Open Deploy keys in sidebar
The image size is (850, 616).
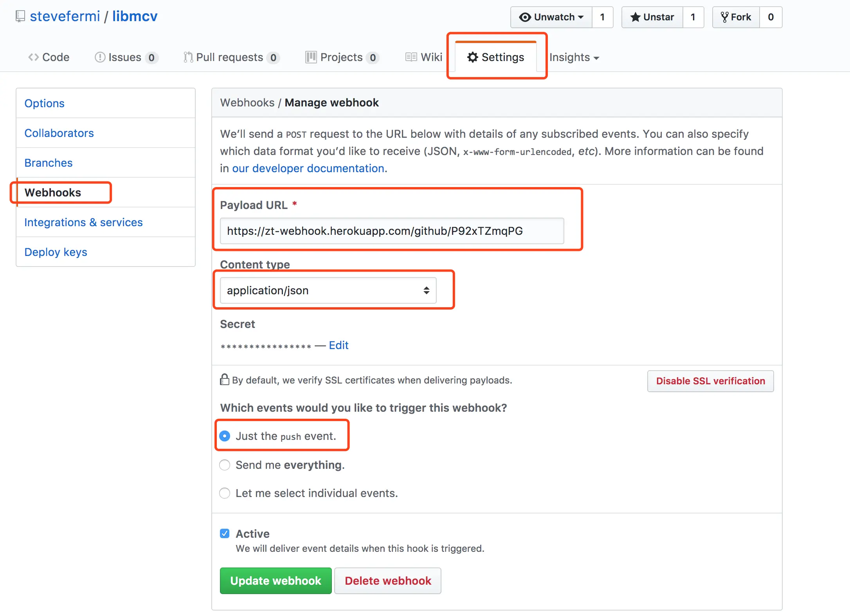tap(56, 252)
